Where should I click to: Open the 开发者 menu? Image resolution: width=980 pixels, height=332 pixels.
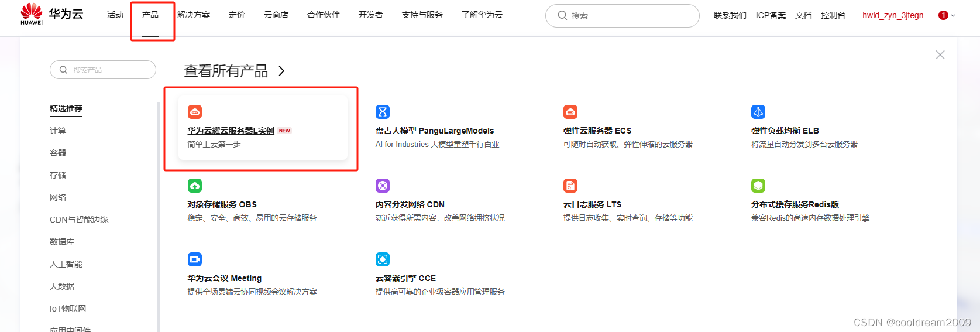371,15
